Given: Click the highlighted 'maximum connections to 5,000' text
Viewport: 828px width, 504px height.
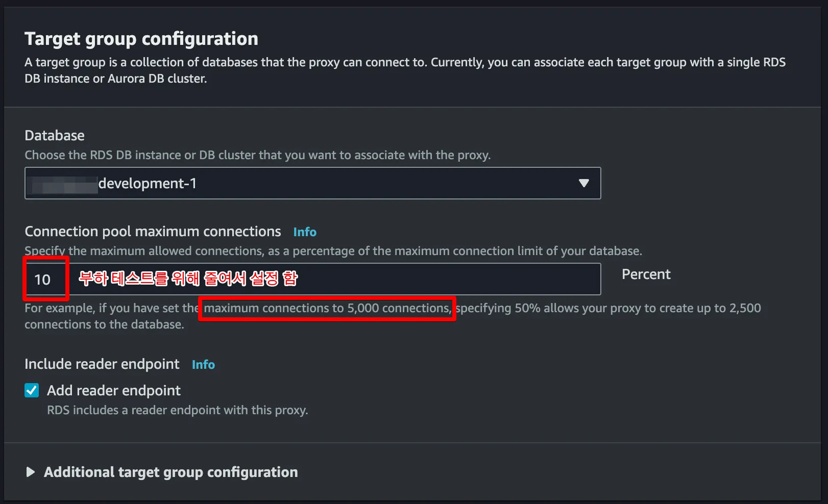Looking at the screenshot, I should click(x=327, y=308).
